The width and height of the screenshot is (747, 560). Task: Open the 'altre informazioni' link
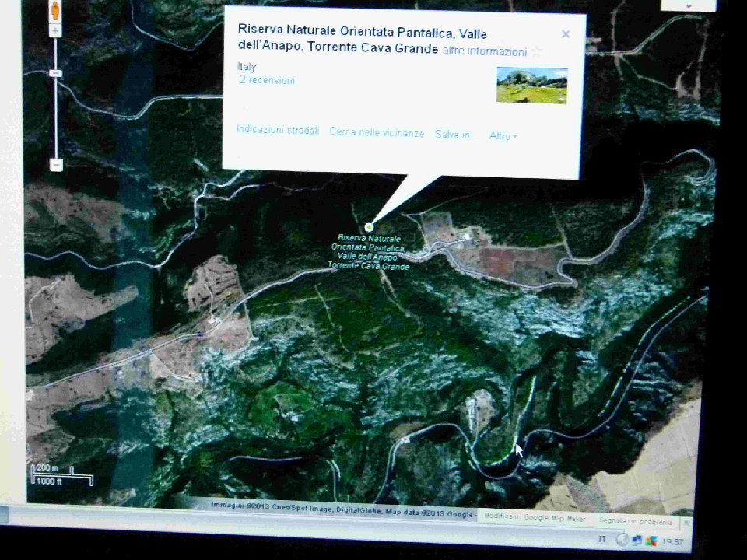pos(485,51)
